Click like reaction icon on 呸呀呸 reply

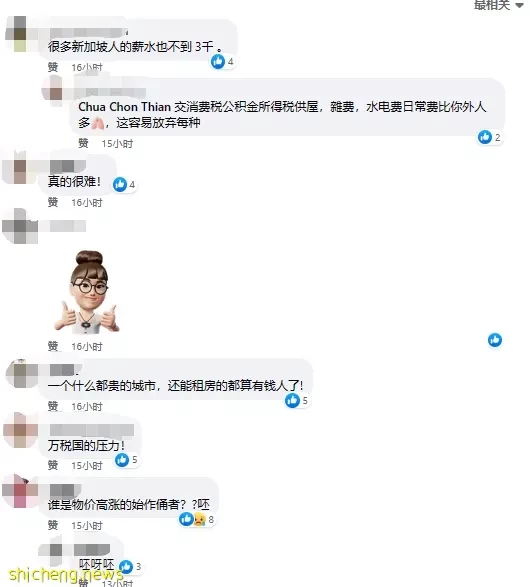(126, 566)
